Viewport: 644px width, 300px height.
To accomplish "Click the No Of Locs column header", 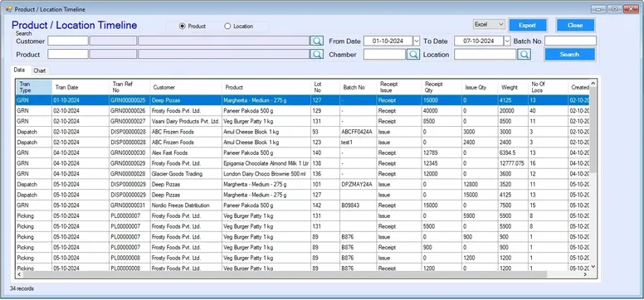I will click(548, 87).
